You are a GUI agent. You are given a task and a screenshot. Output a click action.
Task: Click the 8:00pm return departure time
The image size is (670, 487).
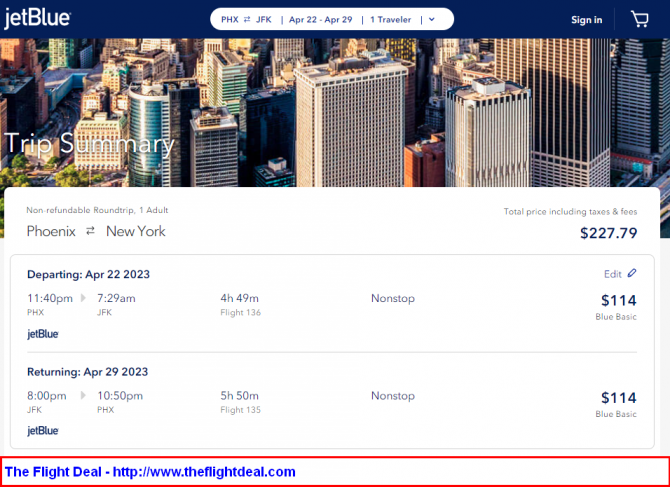47,396
